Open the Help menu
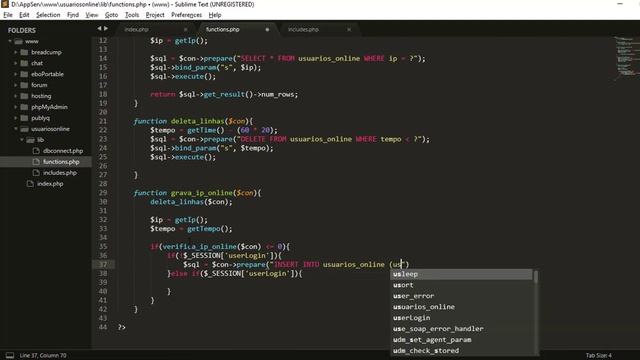The height and width of the screenshot is (360, 640). click(215, 15)
